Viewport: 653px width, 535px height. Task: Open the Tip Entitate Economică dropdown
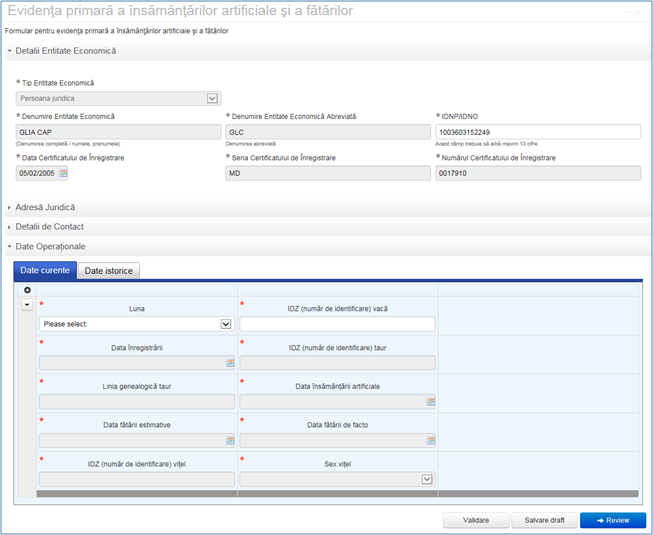(x=212, y=98)
